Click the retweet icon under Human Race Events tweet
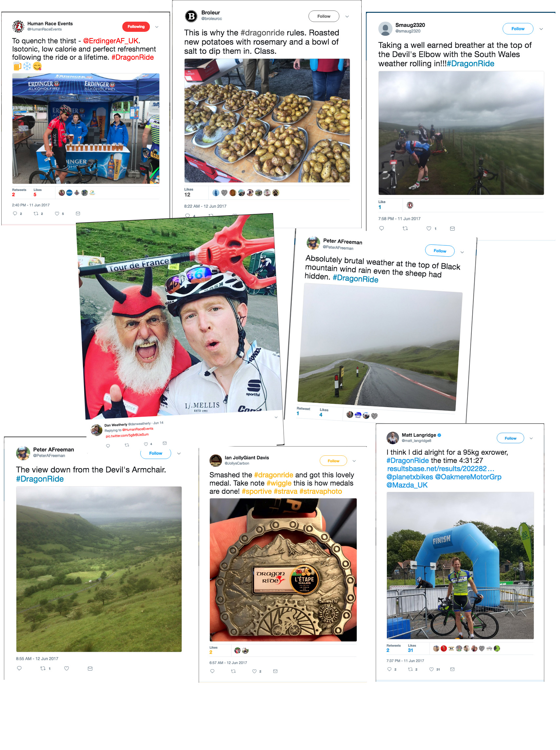560x750 pixels. coord(36,213)
